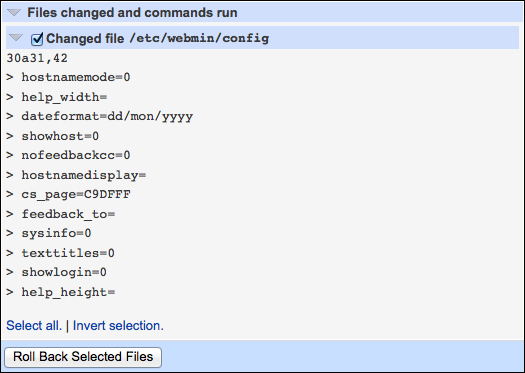Click the feedback_to= diff line
The height and width of the screenshot is (373, 525).
pos(61,214)
